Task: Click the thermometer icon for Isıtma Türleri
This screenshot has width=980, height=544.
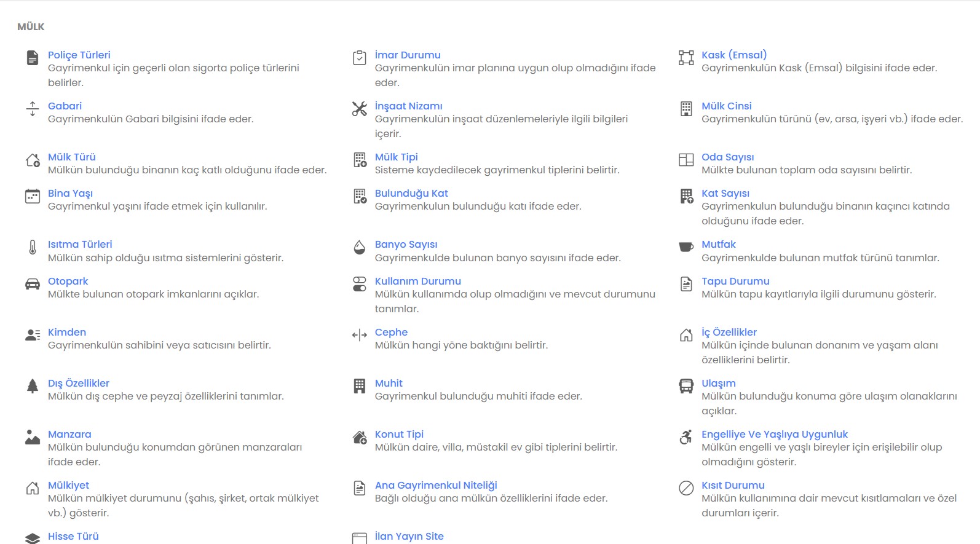Action: [x=33, y=247]
